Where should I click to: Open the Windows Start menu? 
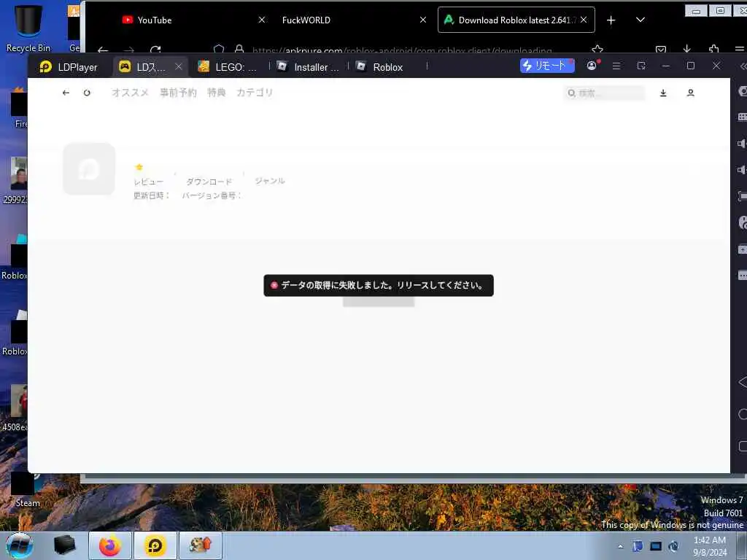pos(19,545)
